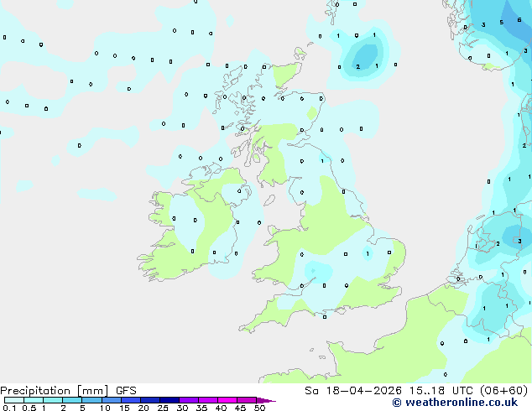Select the 'GFS' model label
532x411 pixels.
pyautogui.click(x=126, y=391)
